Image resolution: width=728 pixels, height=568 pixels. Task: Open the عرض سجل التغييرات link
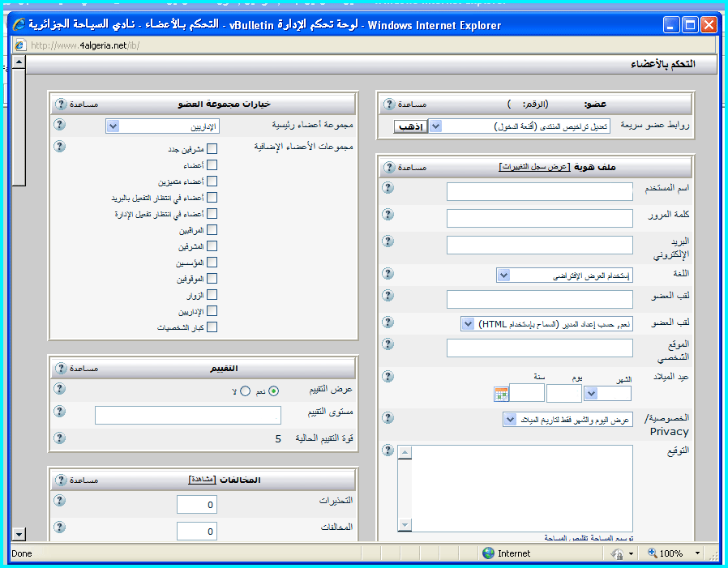(x=534, y=167)
